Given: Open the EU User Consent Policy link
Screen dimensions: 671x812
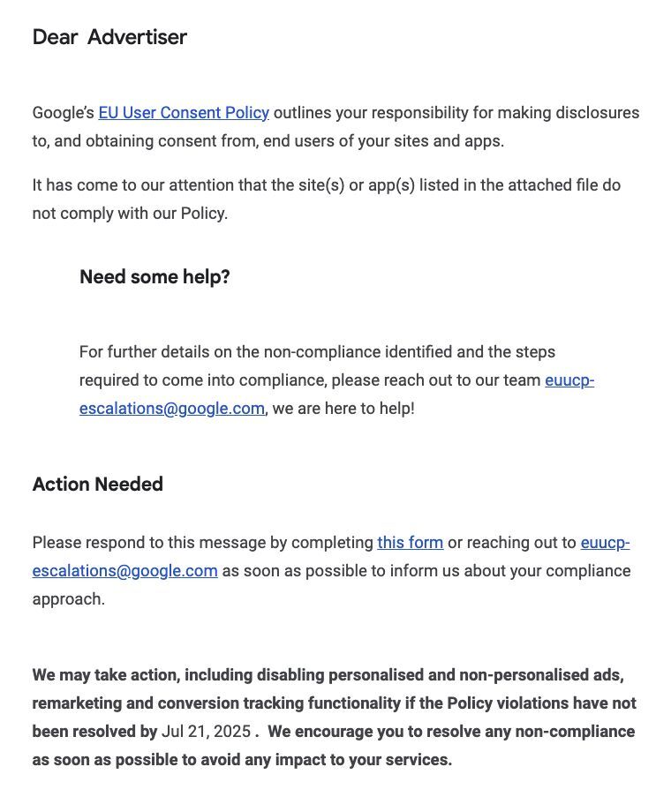Looking at the screenshot, I should click(184, 113).
